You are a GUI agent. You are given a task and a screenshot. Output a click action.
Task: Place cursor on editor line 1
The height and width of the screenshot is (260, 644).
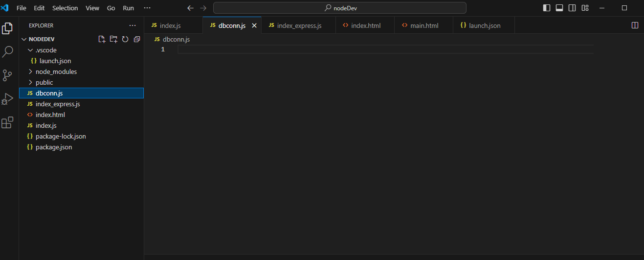385,49
